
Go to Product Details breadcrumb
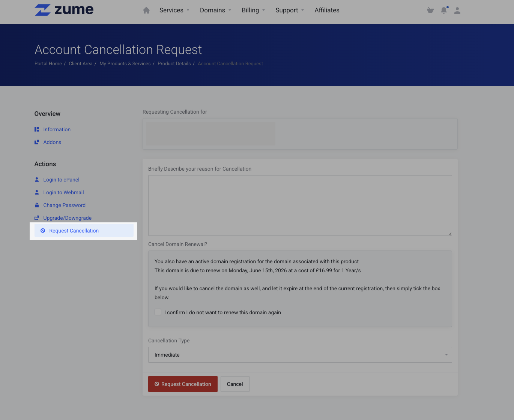click(x=174, y=64)
